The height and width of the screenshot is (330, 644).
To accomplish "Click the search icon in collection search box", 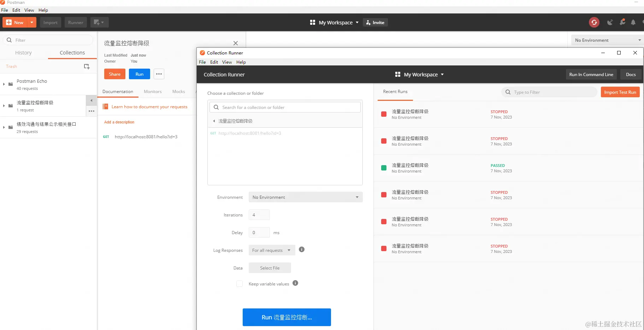I will pos(216,107).
